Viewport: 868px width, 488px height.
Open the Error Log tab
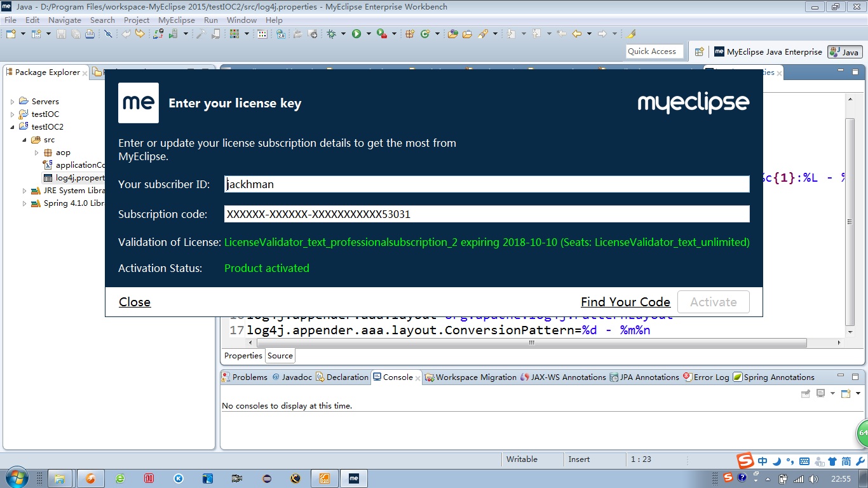706,377
